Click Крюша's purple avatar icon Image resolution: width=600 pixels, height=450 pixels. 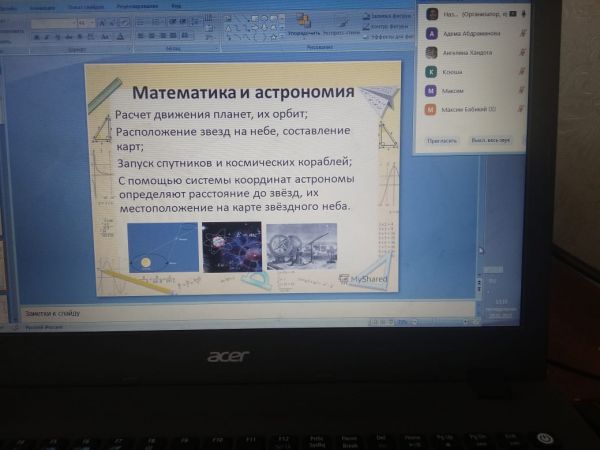[x=431, y=71]
